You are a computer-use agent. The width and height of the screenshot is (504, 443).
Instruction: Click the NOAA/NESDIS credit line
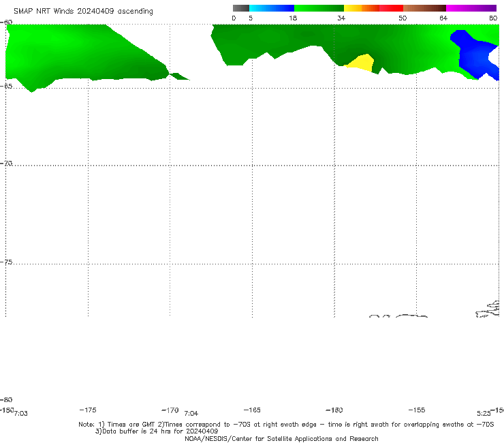(x=281, y=438)
